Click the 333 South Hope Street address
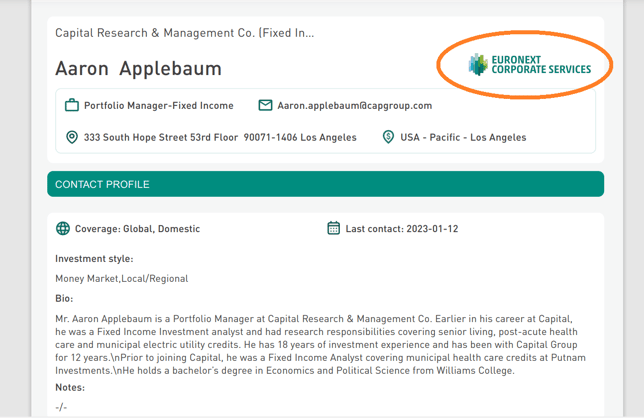The width and height of the screenshot is (644, 418). pos(220,137)
